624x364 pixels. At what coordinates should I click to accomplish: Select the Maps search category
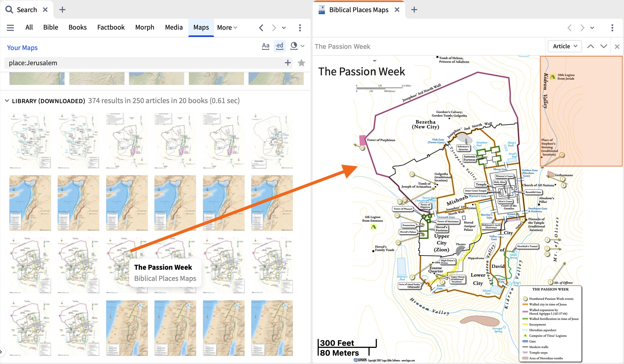(201, 27)
